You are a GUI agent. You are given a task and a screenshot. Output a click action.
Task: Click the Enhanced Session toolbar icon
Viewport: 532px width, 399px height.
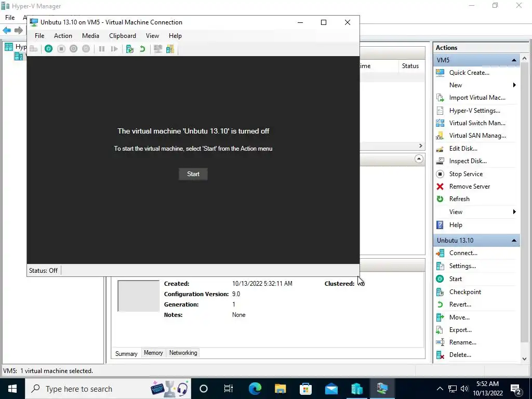coord(158,49)
